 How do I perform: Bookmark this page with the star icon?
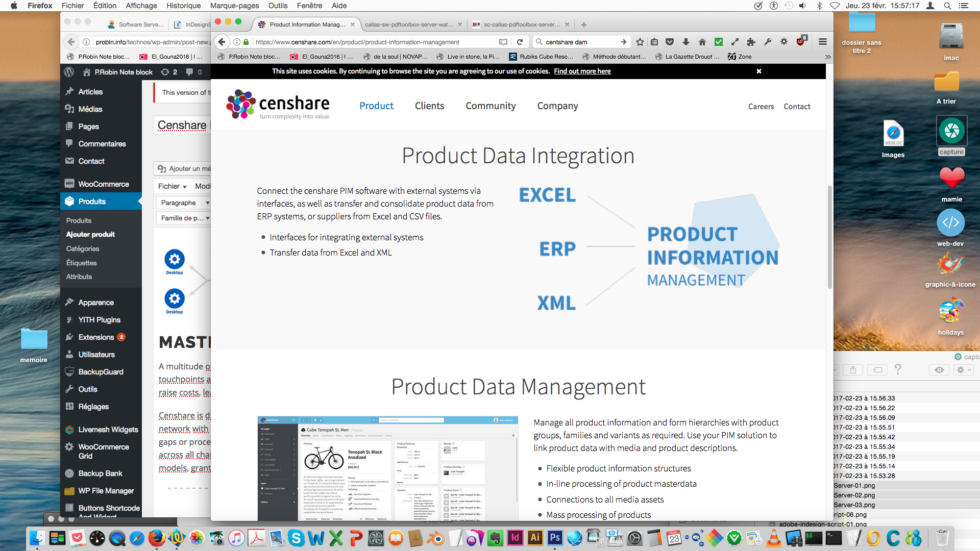(640, 42)
